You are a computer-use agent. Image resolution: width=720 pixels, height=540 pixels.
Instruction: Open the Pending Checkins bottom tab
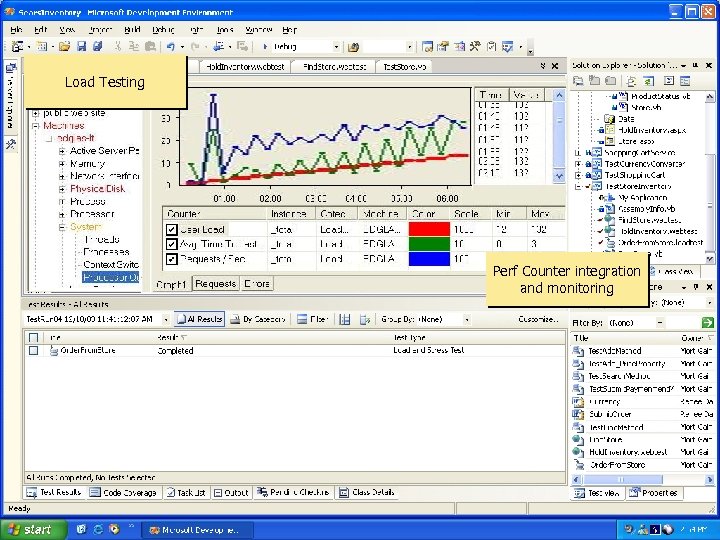point(294,493)
